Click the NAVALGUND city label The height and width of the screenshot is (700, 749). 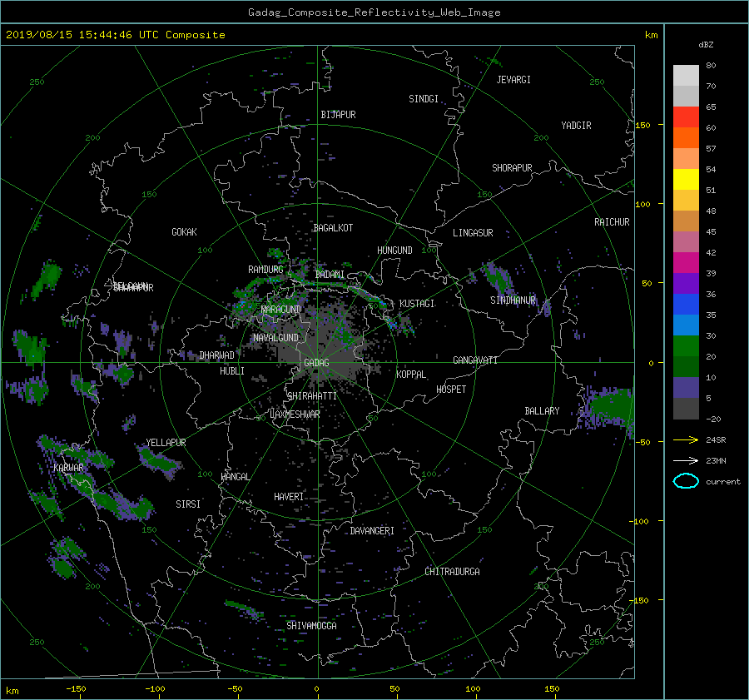[275, 337]
